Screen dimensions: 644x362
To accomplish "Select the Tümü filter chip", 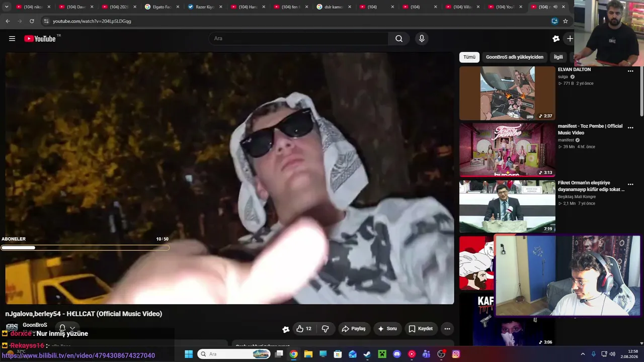I will [x=469, y=57].
